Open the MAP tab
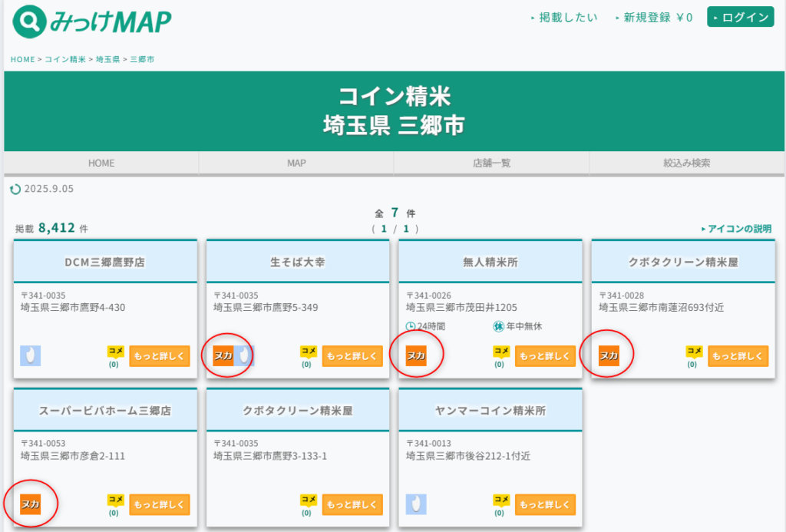 click(296, 164)
